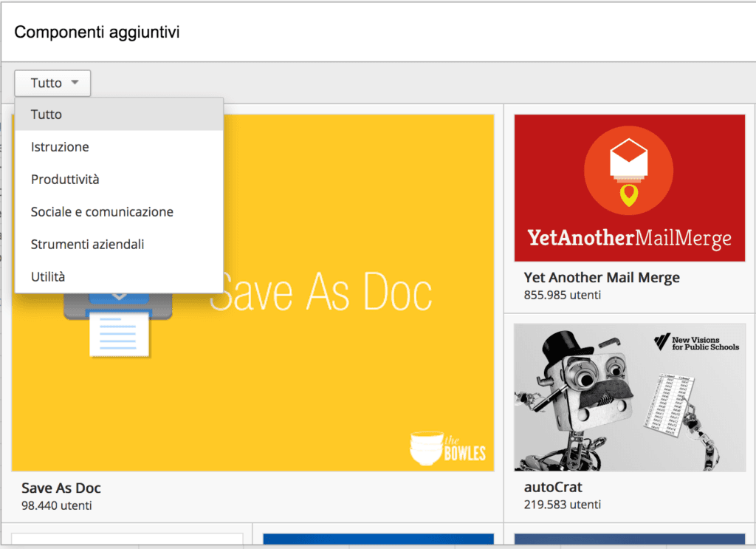Click the 98.440 utenti text
The width and height of the screenshot is (756, 549).
click(x=56, y=505)
